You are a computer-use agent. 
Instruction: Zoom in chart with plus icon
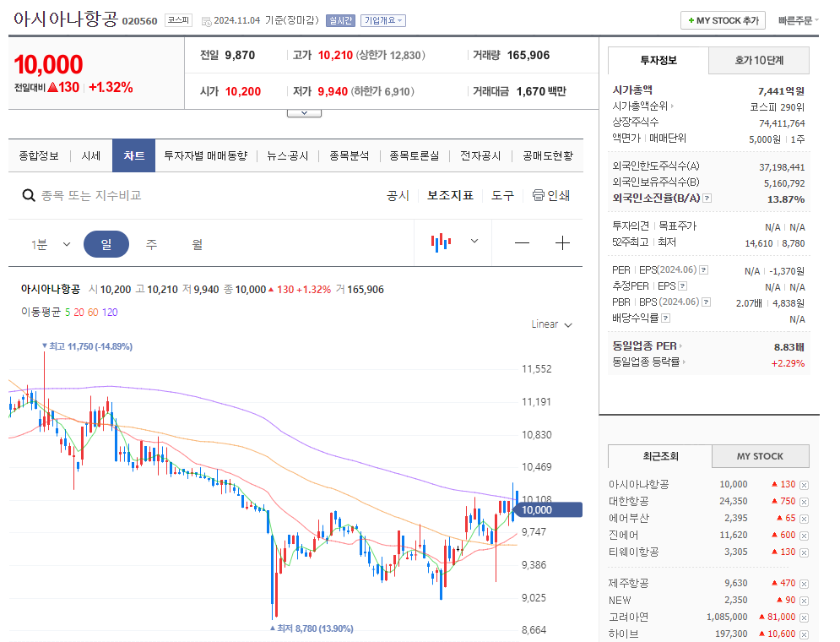(x=562, y=243)
